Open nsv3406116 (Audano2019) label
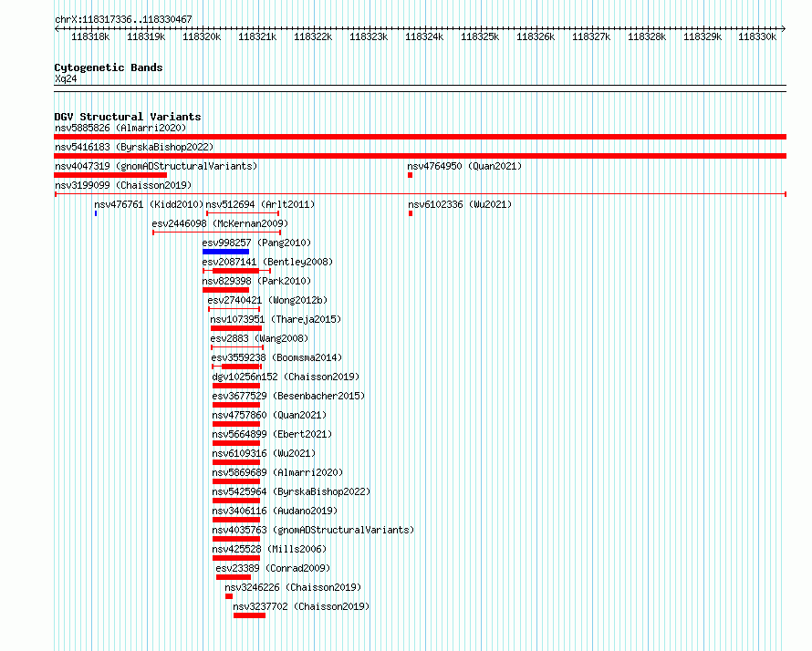812x651 pixels. coord(275,511)
